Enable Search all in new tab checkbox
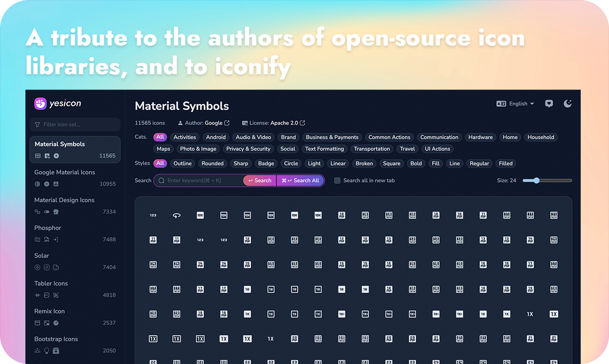609x364 pixels. 337,181
